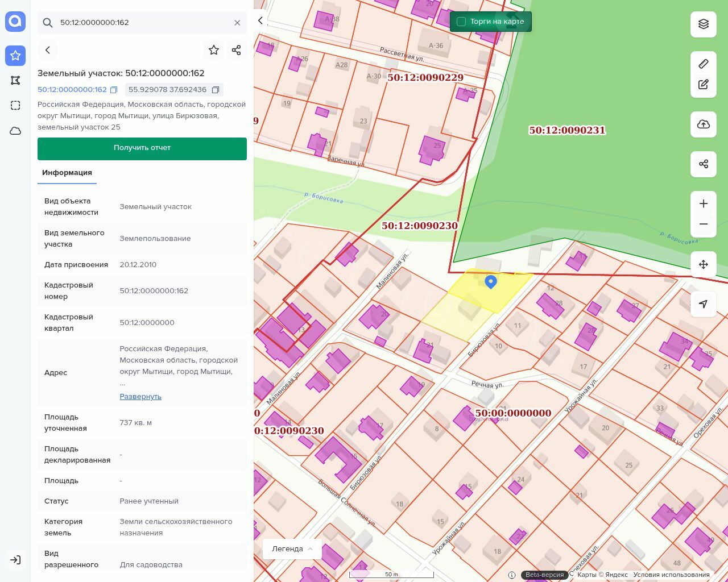Screen dimensions: 728x582
Task: Click the cloud upload icon
Action: [x=703, y=124]
